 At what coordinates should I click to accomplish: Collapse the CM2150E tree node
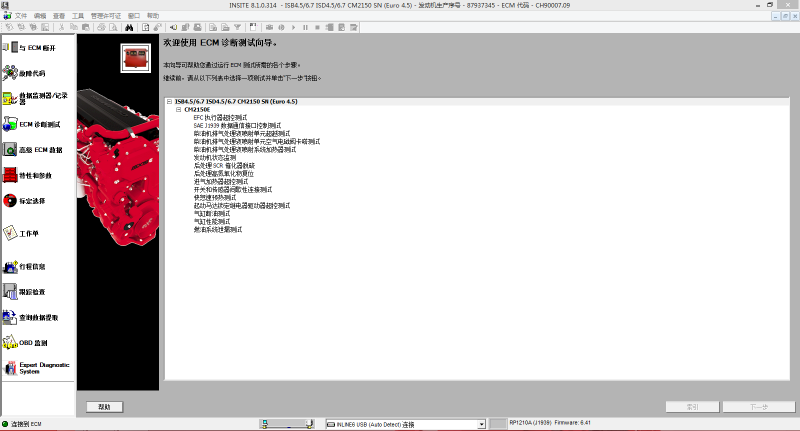point(179,110)
